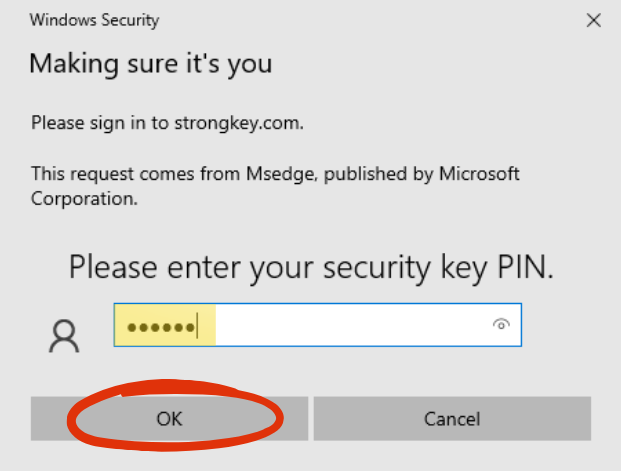
Task: Click the user account silhouette icon
Action: coord(64,336)
